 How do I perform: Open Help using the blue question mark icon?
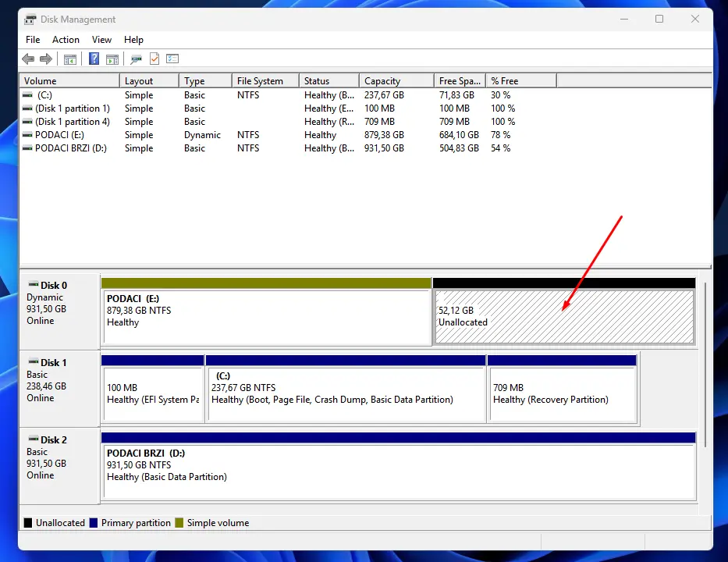tap(92, 59)
